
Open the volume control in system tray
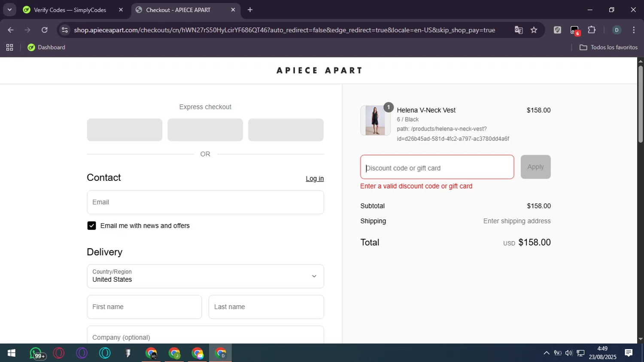[569, 353]
